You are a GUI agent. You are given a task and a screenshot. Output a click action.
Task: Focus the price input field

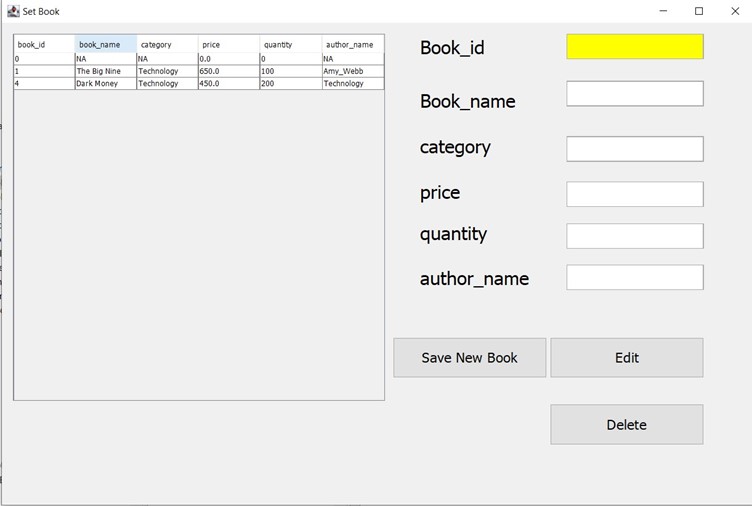(635, 194)
